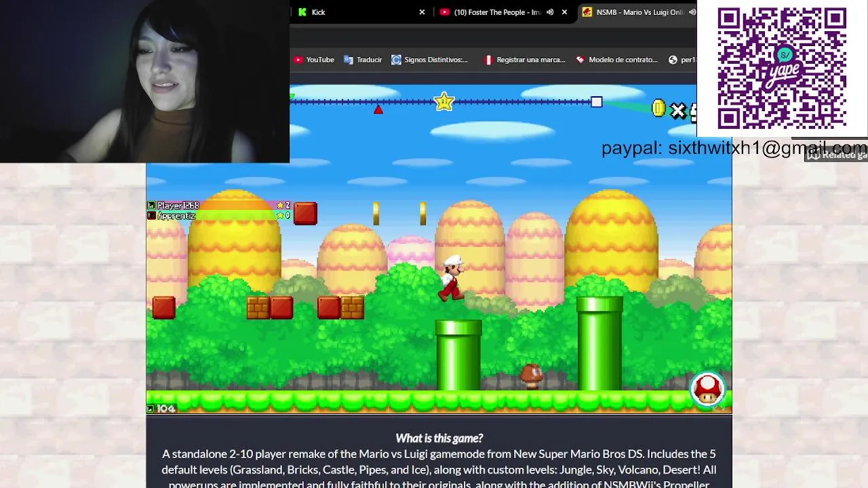This screenshot has width=868, height=488.
Task: Click the green pipe under Mario
Action: click(458, 355)
